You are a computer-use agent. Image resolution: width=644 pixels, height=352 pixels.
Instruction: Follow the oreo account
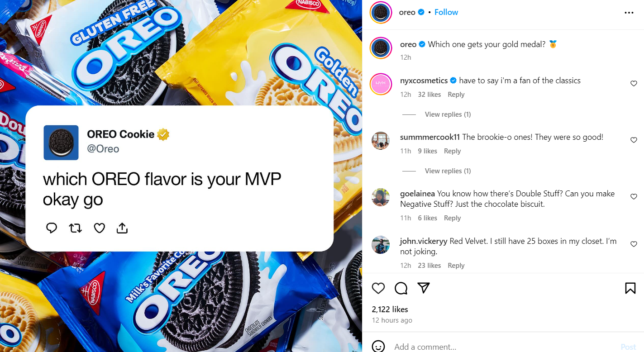446,12
